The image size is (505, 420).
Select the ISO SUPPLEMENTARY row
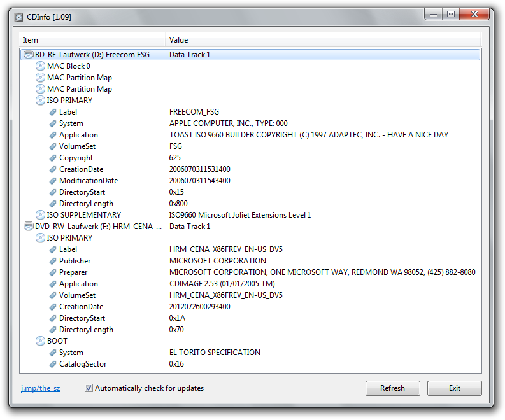(x=250, y=214)
